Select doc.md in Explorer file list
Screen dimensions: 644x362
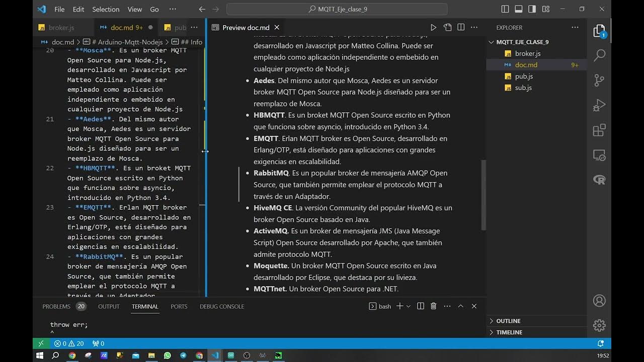536,65
